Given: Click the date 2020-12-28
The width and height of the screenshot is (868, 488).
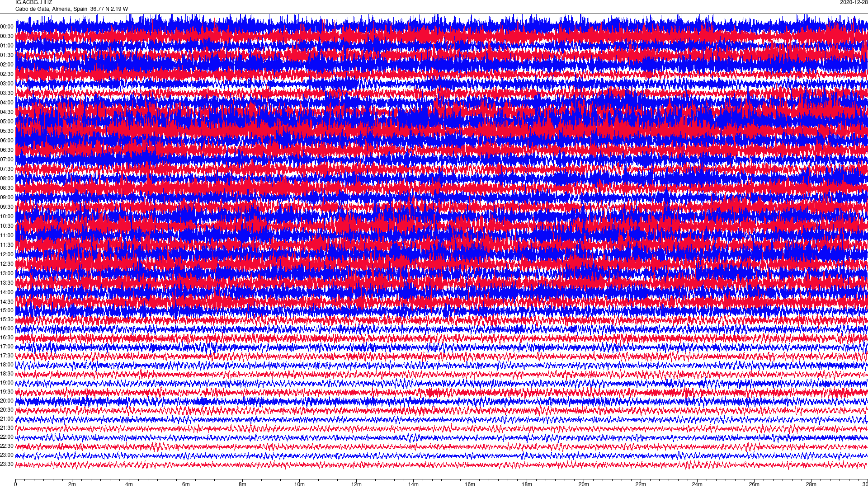Looking at the screenshot, I should (854, 2).
